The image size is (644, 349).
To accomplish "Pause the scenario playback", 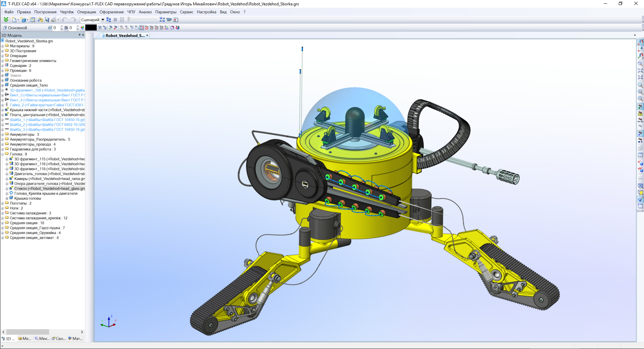I will 122,20.
